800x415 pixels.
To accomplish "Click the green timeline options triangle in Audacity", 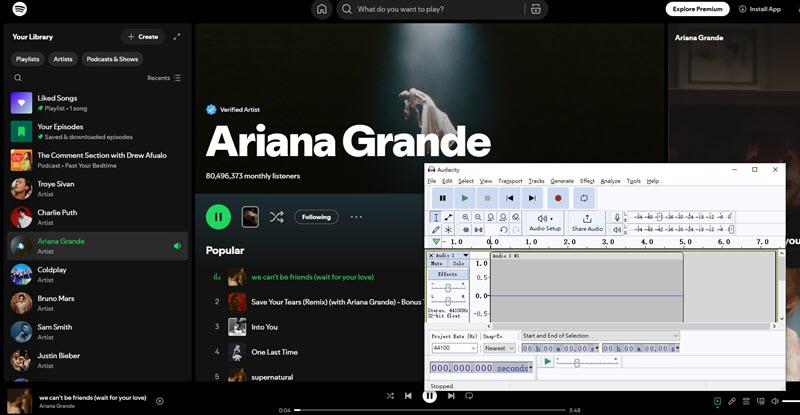I will click(x=436, y=241).
